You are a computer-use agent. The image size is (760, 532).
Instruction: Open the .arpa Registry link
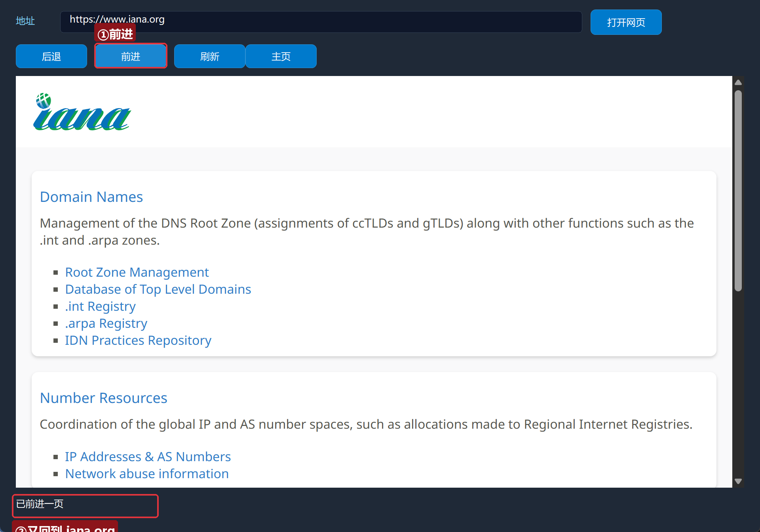pos(106,323)
